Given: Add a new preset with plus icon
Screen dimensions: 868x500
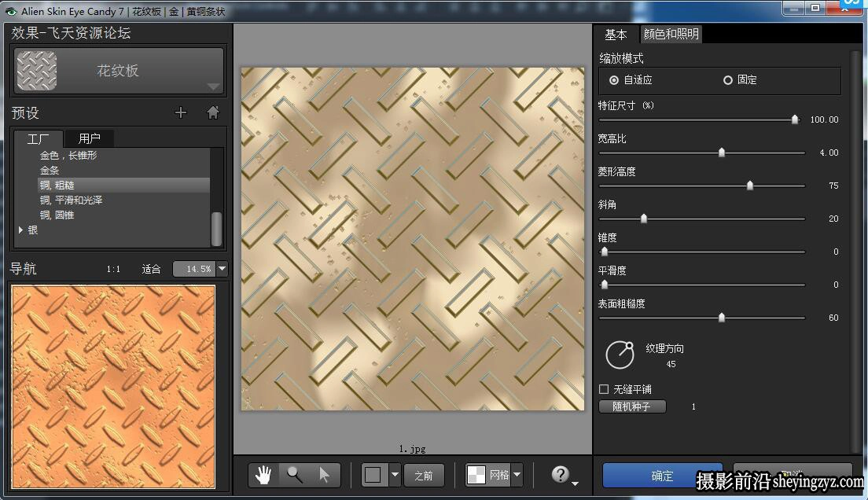Looking at the screenshot, I should [x=181, y=112].
